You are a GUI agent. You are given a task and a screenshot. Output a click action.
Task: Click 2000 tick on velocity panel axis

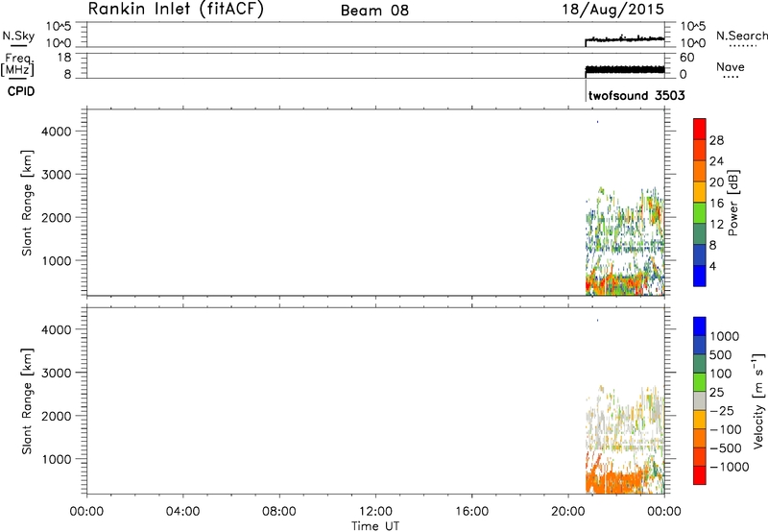[57, 416]
